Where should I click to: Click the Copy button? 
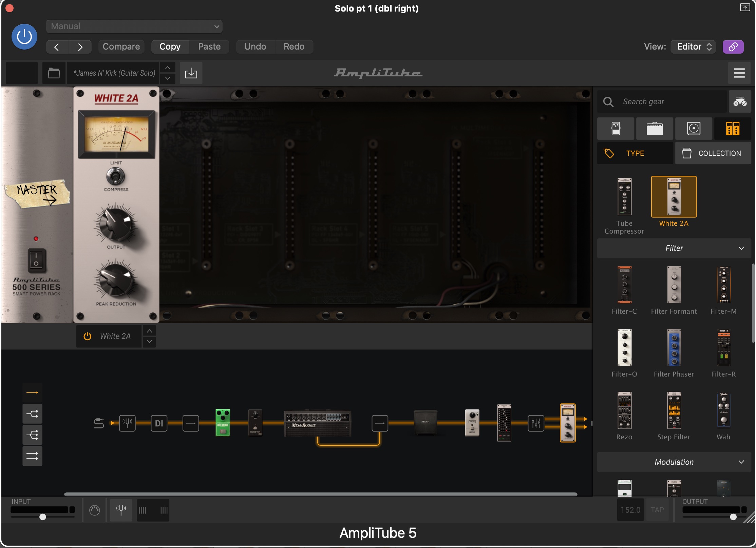click(x=170, y=47)
